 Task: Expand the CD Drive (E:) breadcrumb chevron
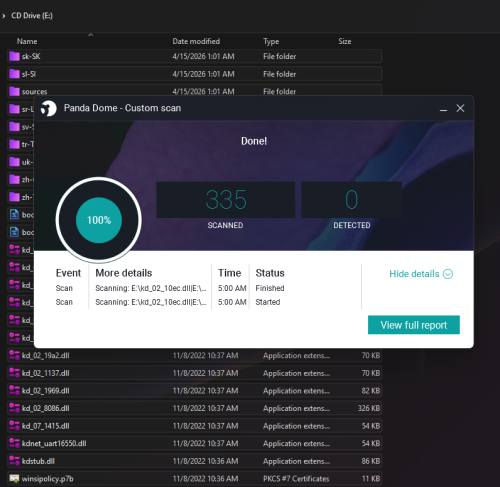click(x=4, y=16)
